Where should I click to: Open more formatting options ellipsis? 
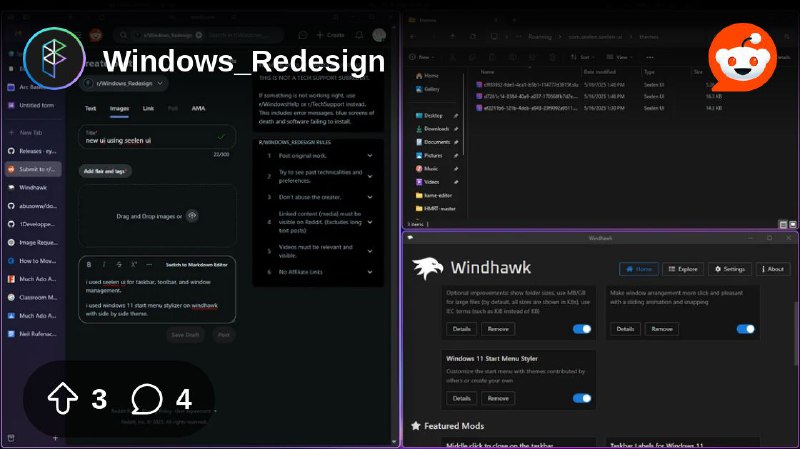(149, 264)
